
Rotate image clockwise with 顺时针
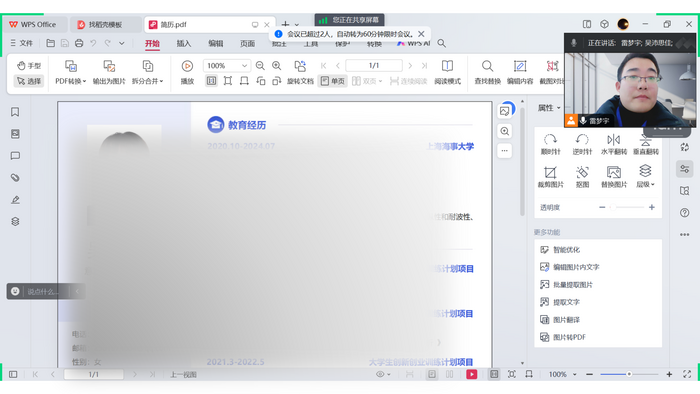point(550,144)
